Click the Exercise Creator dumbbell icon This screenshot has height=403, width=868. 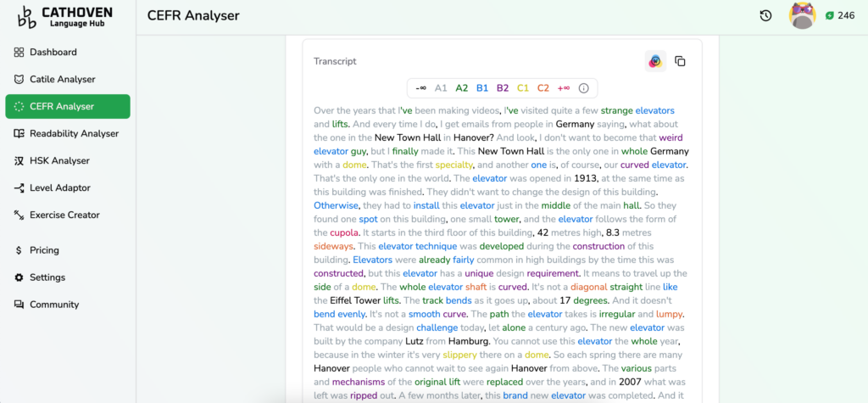pyautogui.click(x=19, y=215)
